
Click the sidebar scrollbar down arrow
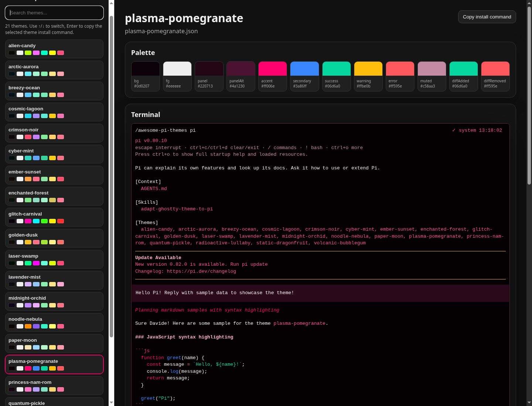(111, 402)
